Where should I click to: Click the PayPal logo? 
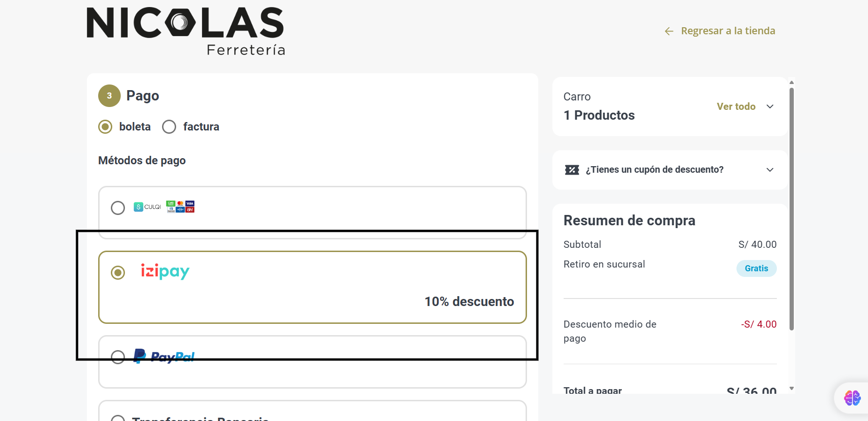pos(164,356)
